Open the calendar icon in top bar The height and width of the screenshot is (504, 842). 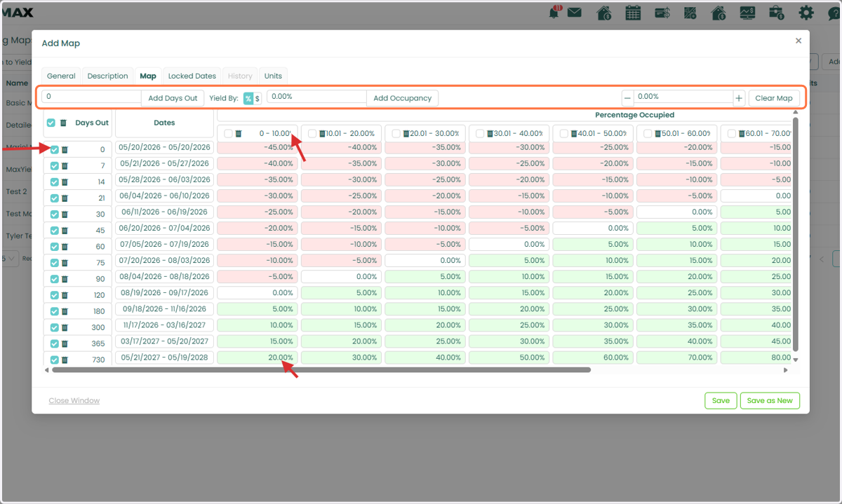click(x=633, y=13)
